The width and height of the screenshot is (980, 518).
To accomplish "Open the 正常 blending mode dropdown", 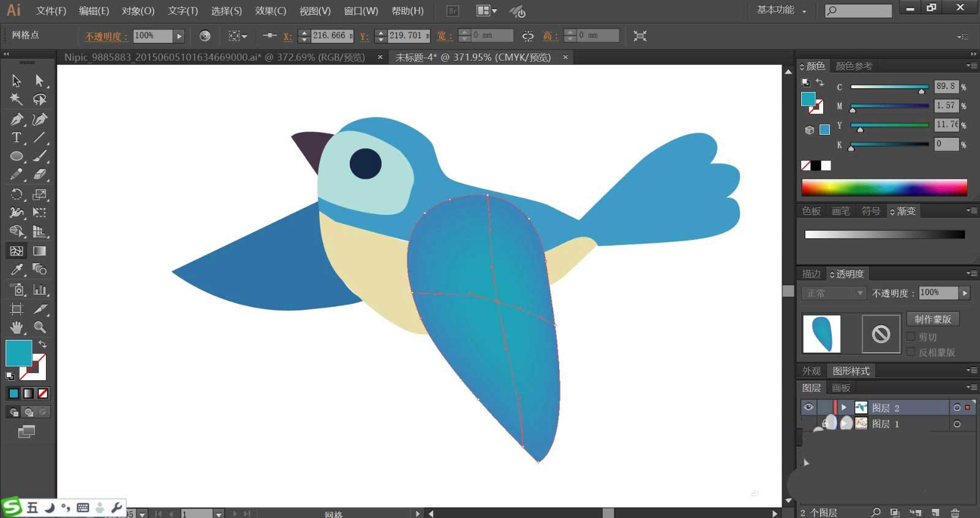I will click(x=834, y=293).
